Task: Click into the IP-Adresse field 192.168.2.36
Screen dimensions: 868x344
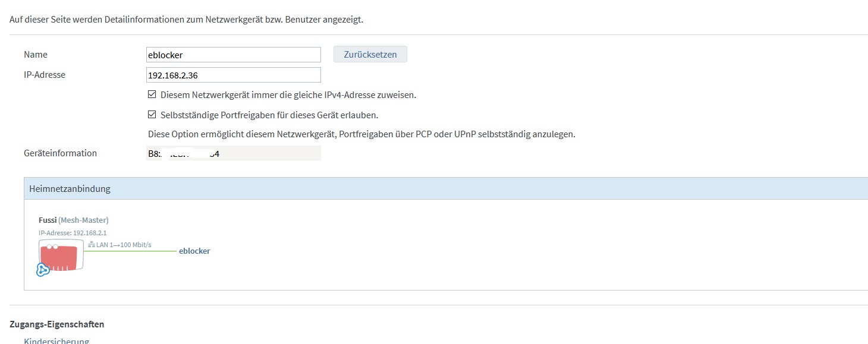Action: [234, 75]
